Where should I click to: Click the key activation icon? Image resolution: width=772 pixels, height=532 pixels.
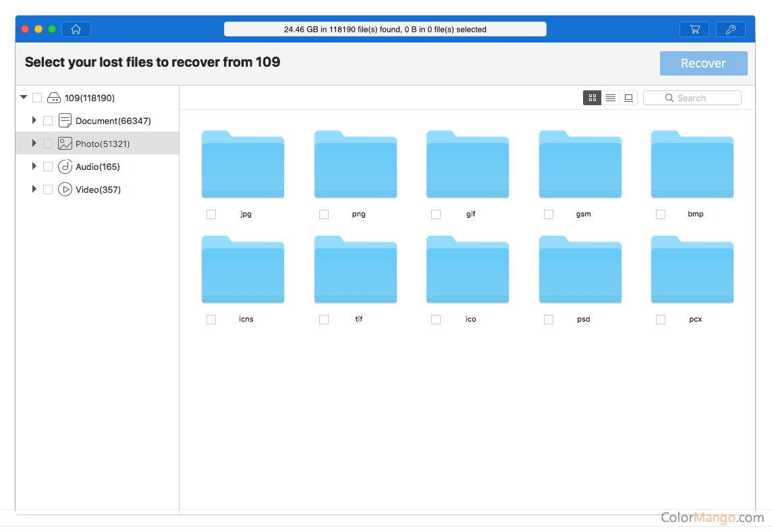(x=730, y=30)
